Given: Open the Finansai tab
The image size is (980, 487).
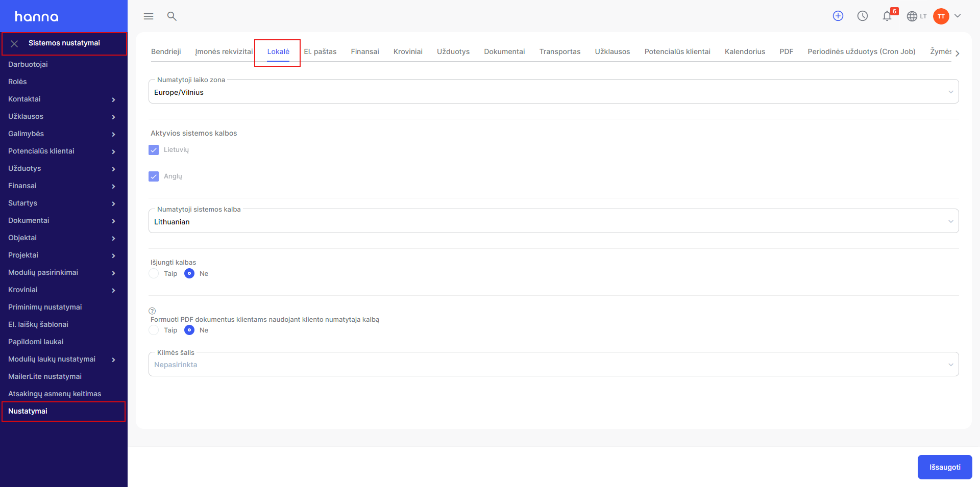Looking at the screenshot, I should point(365,52).
